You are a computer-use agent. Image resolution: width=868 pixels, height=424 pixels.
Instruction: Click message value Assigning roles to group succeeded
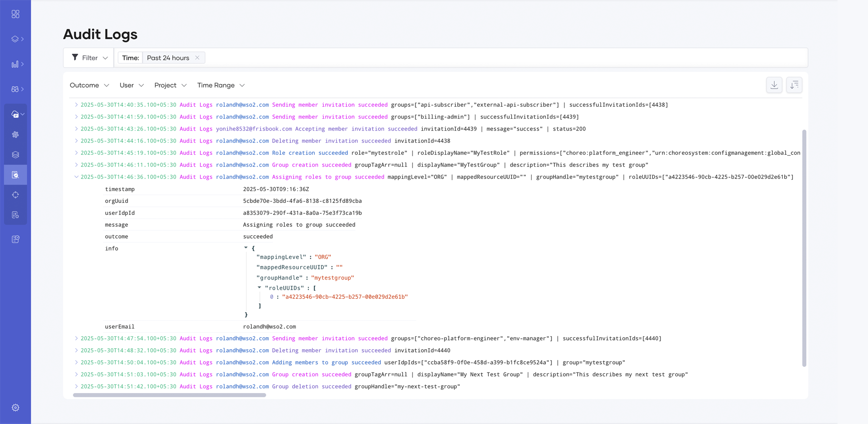click(299, 225)
